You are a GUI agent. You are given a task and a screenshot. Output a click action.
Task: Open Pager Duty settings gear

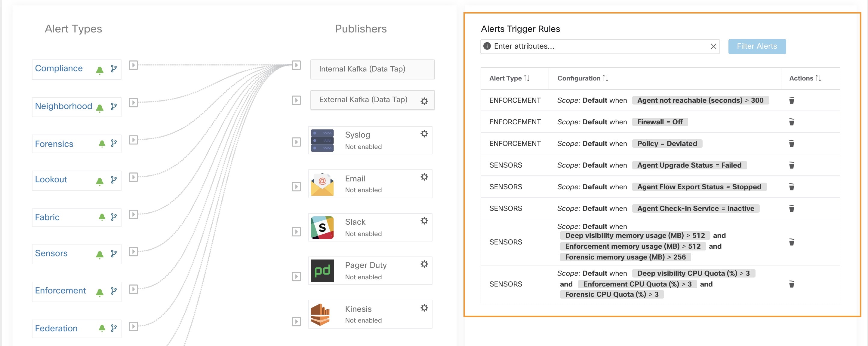click(424, 264)
